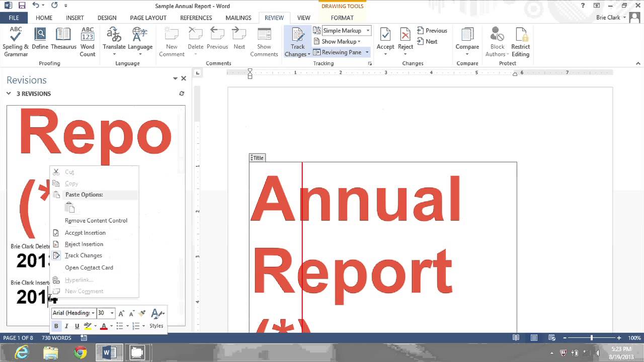Open the Language menu
The height and width of the screenshot is (362, 644).
tap(140, 42)
